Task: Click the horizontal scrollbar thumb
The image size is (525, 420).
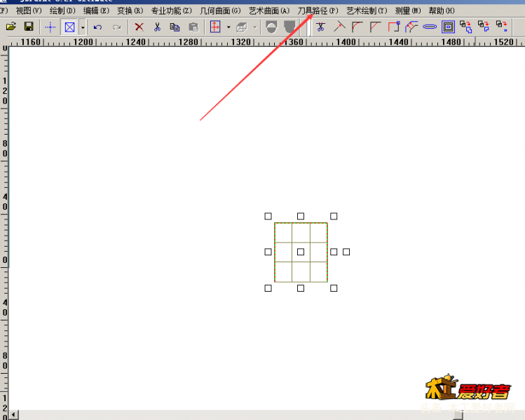Action: [458, 415]
